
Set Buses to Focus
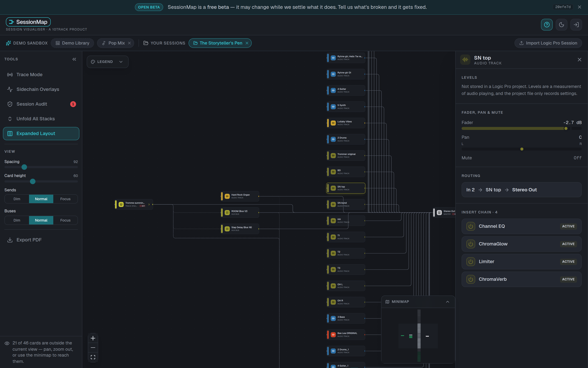(65, 220)
